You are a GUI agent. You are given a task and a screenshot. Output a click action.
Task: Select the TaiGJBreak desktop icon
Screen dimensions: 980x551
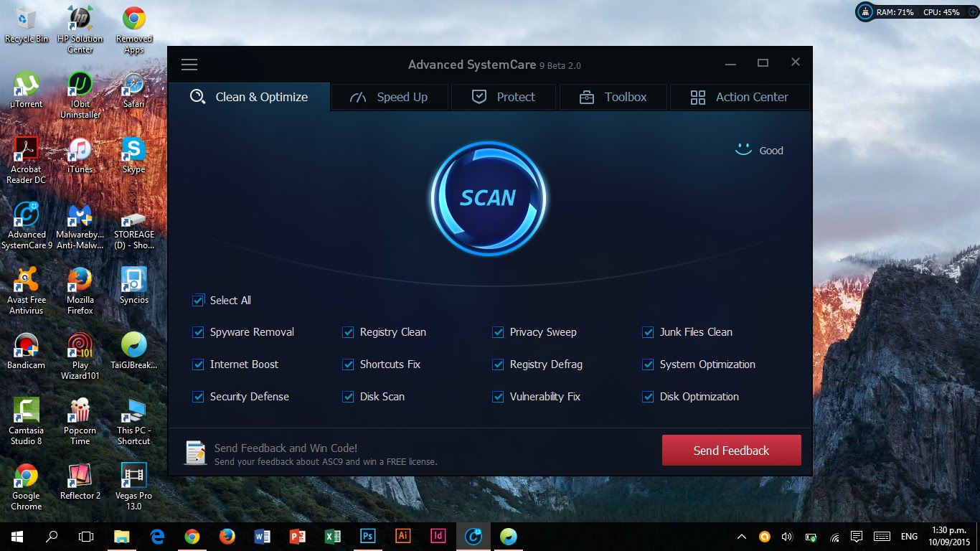134,351
